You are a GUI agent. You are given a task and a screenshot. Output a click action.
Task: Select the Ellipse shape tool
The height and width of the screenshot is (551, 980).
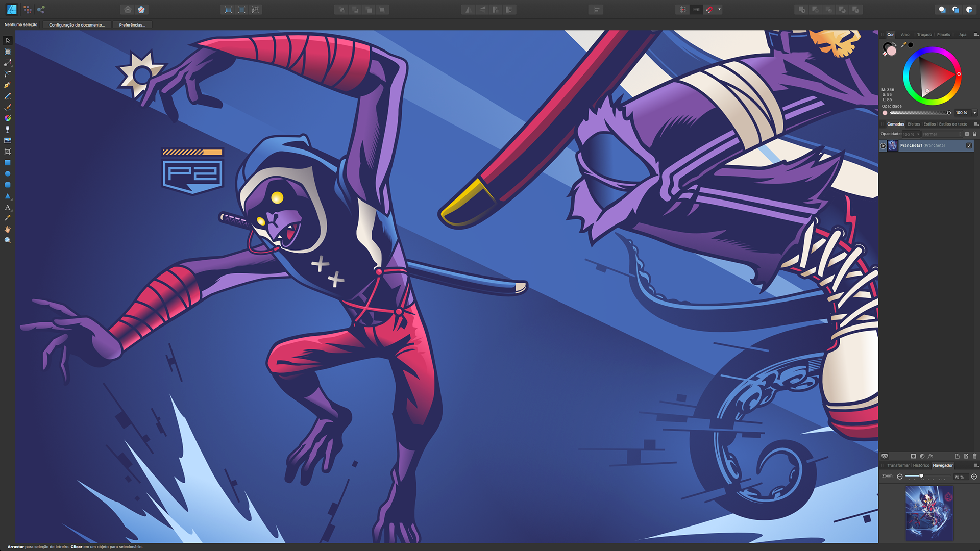point(7,174)
